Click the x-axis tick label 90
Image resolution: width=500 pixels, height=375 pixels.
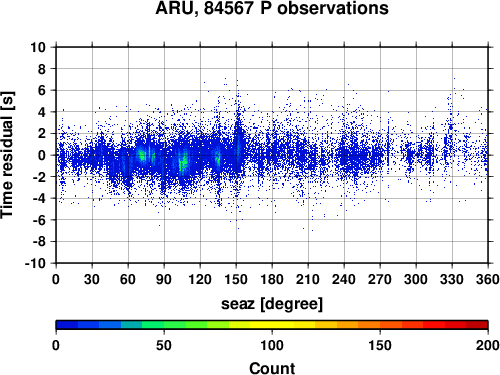(x=164, y=279)
